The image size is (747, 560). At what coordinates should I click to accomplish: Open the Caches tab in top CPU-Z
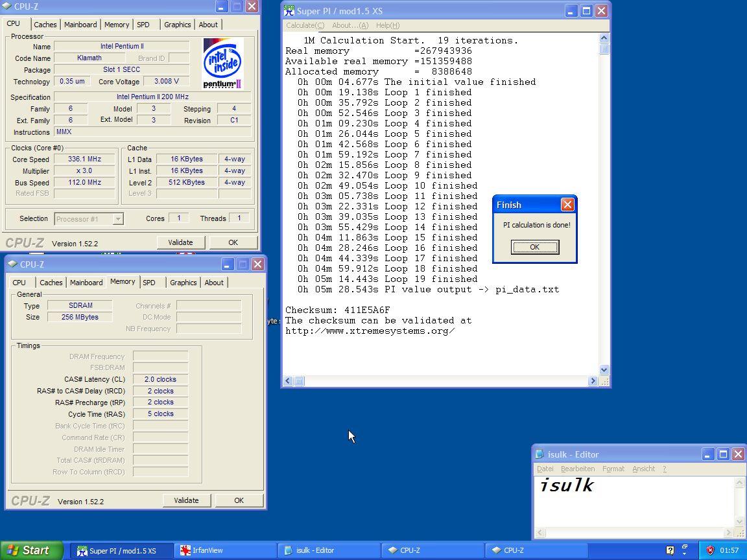pos(45,25)
